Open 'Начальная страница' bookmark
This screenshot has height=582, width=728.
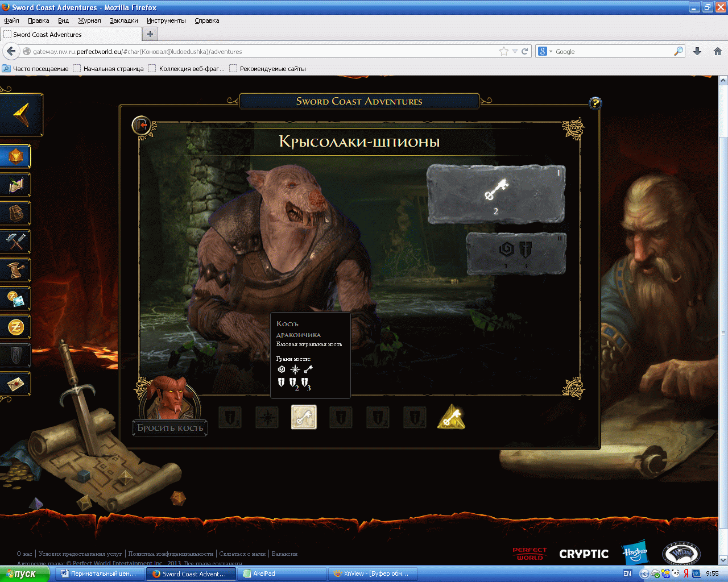(x=108, y=69)
